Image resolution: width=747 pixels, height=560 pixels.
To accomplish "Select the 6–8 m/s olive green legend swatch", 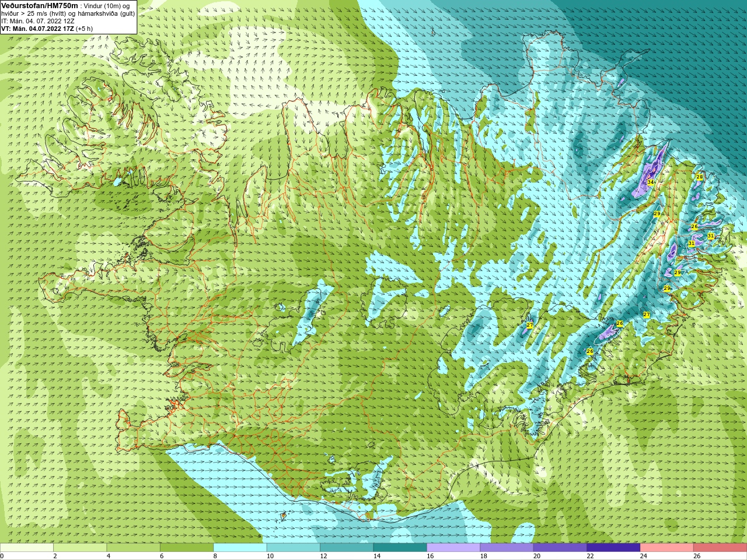I will click(x=187, y=547).
